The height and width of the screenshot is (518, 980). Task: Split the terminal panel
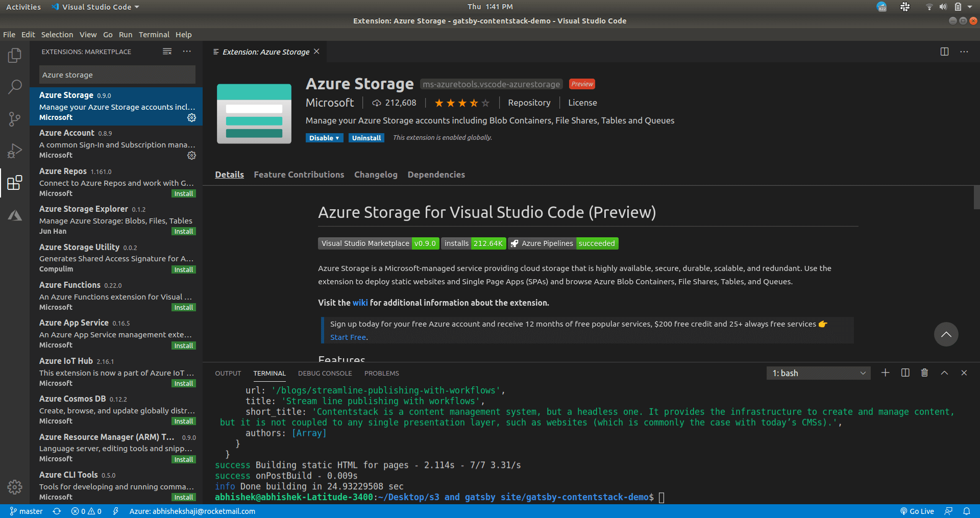(x=905, y=373)
